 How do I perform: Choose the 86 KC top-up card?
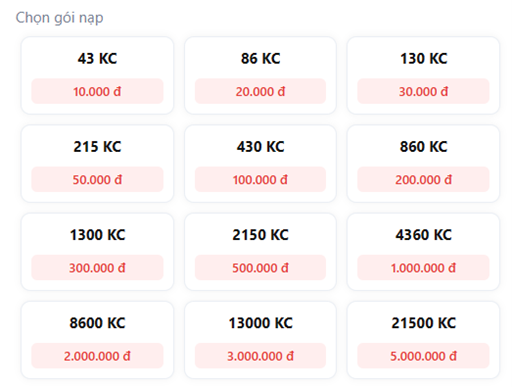tap(260, 75)
